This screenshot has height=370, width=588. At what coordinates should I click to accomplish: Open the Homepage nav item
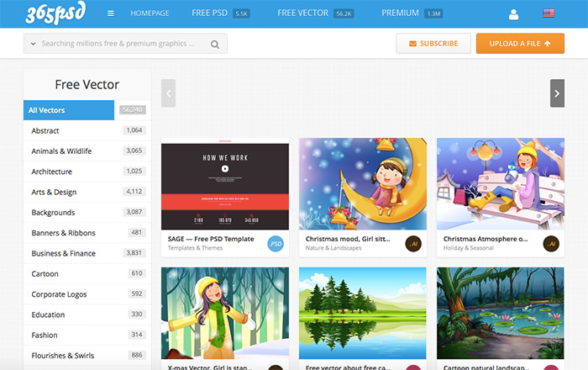(x=150, y=13)
